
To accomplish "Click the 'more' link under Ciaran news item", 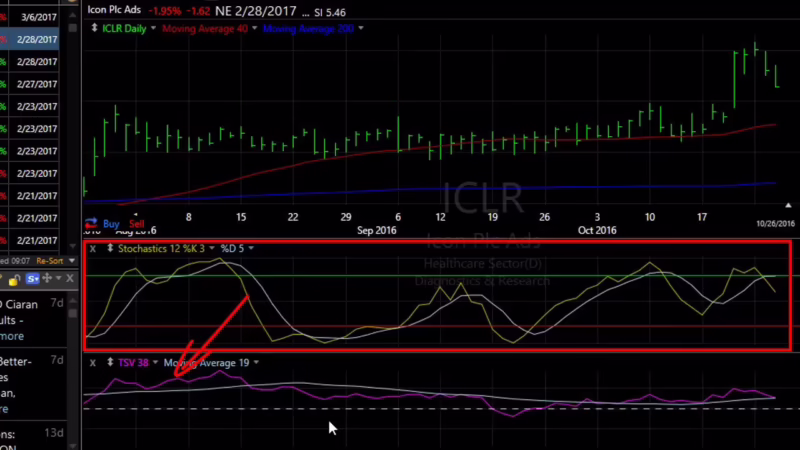I will [12, 336].
